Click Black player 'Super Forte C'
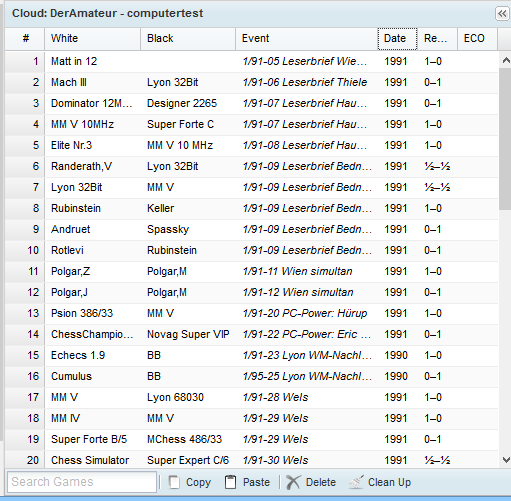This screenshot has width=511, height=501. tap(180, 124)
